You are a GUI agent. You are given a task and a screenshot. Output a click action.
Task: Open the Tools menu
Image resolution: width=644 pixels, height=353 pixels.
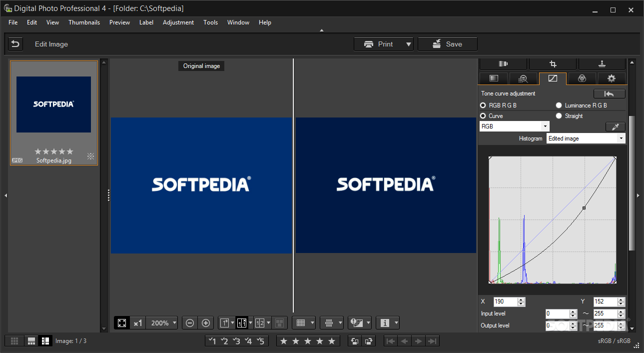coord(210,22)
